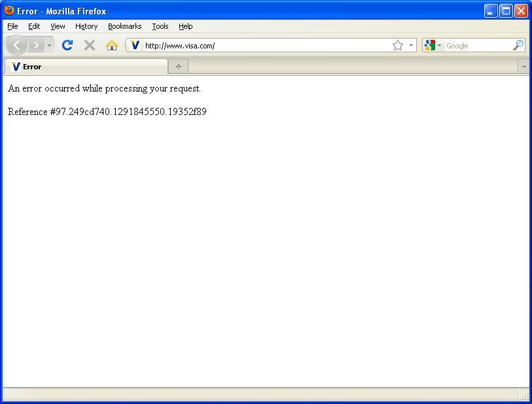Click inside the Google search box
The height and width of the screenshot is (404, 532).
click(476, 46)
